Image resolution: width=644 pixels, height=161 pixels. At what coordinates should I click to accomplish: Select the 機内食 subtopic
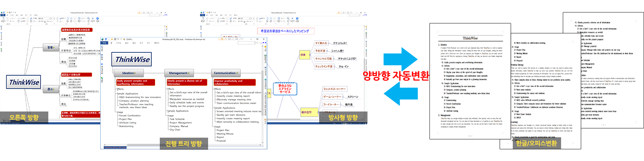[x=349, y=104]
